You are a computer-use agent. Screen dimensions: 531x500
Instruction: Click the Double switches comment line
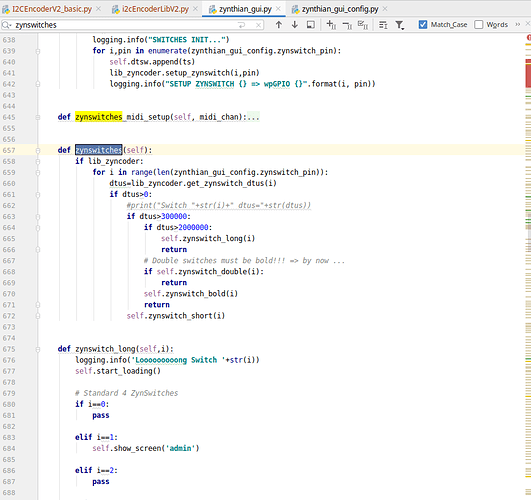pyautogui.click(x=244, y=261)
